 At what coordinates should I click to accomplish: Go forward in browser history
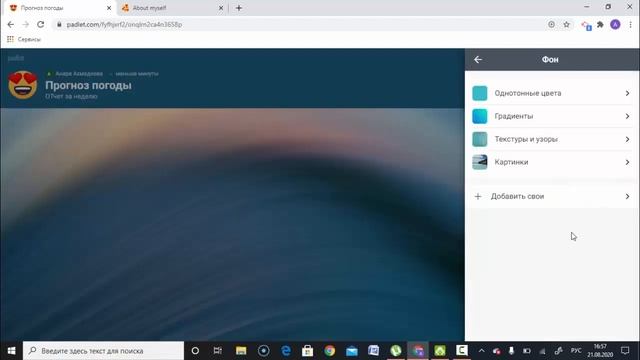pyautogui.click(x=25, y=24)
